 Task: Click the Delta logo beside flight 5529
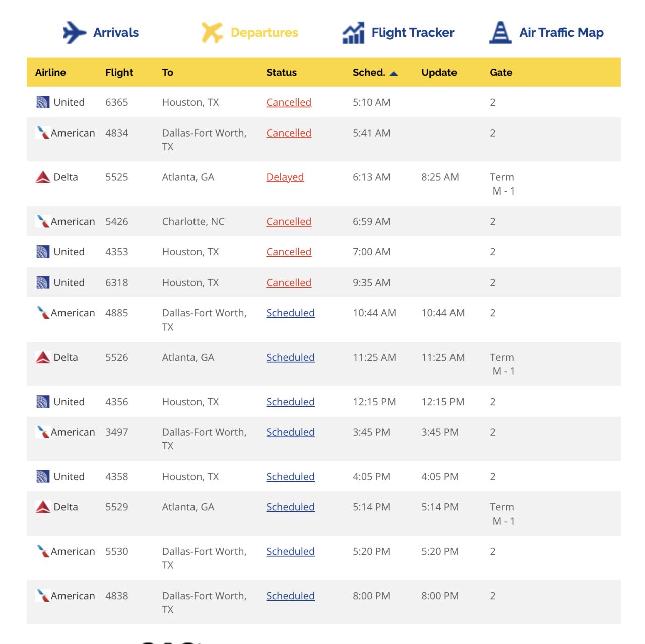click(x=43, y=507)
